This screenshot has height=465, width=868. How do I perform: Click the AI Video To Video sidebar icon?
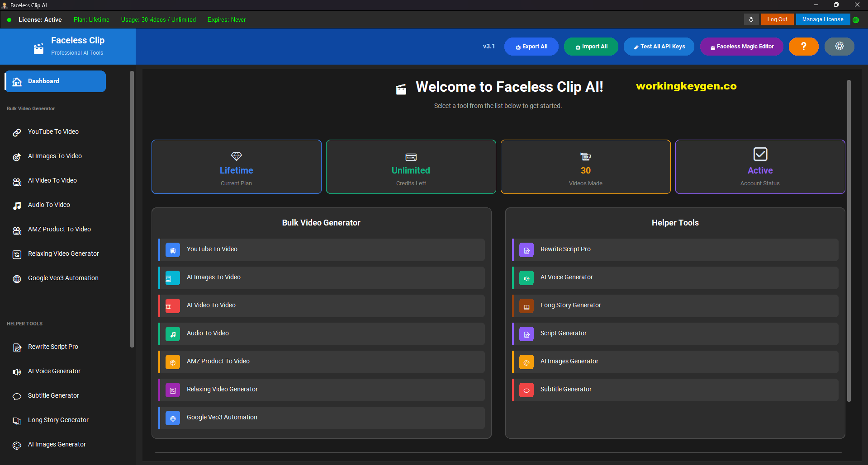click(17, 181)
